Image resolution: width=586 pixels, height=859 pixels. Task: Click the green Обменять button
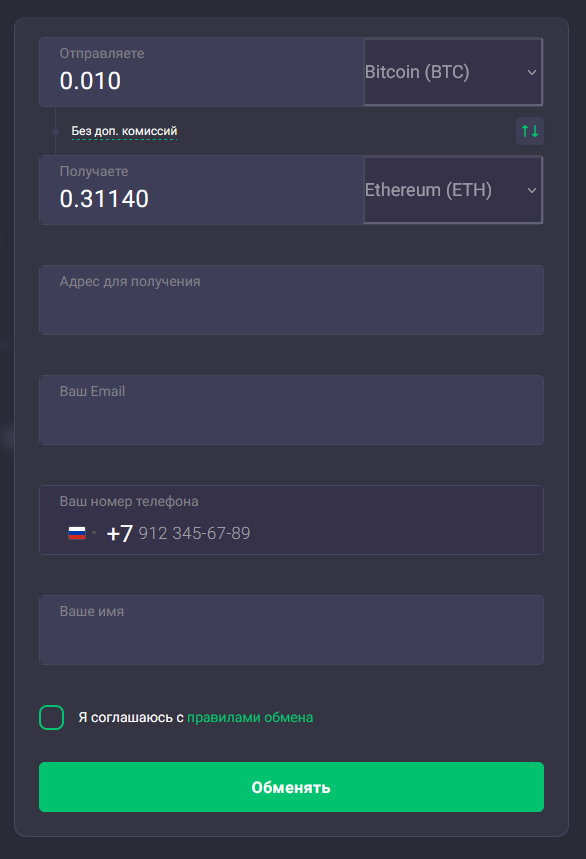[291, 787]
